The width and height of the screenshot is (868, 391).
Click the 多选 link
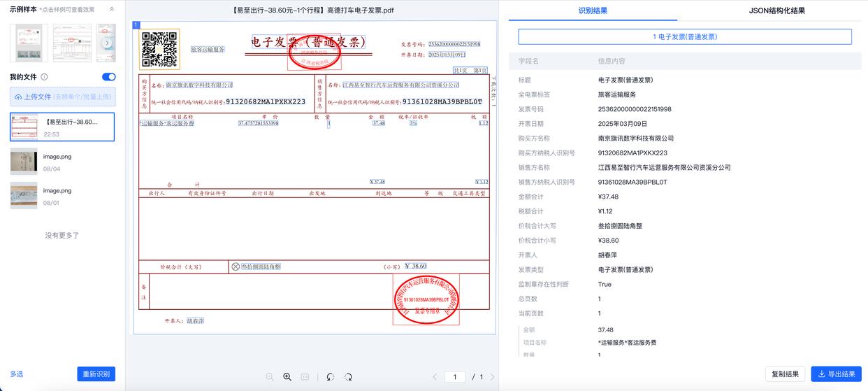coord(17,374)
